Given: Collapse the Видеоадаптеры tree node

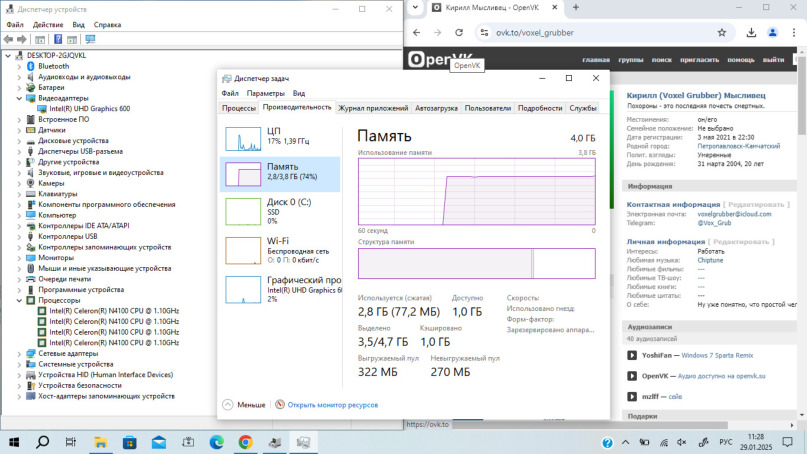Looking at the screenshot, I should pos(19,98).
